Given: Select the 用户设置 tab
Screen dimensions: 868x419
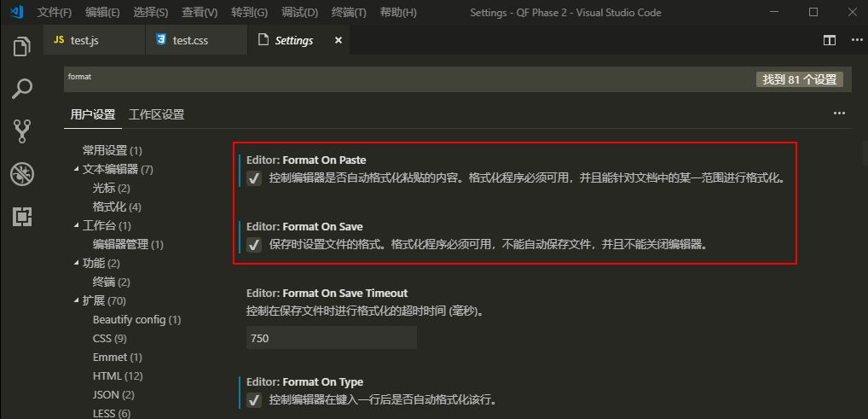Looking at the screenshot, I should [92, 114].
